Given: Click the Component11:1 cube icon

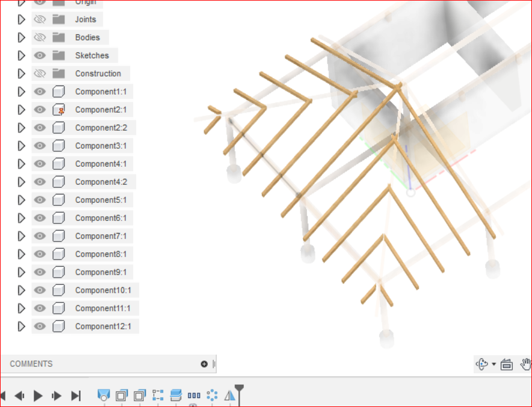Looking at the screenshot, I should pos(58,308).
